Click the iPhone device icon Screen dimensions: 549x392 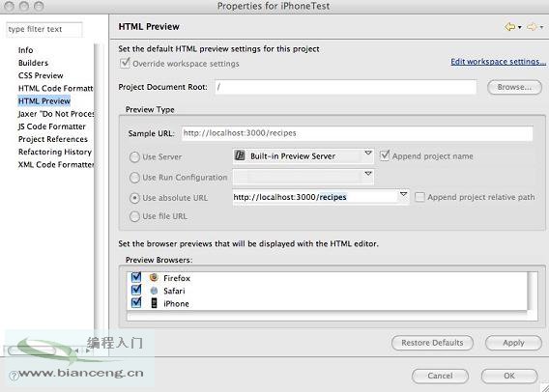point(154,303)
